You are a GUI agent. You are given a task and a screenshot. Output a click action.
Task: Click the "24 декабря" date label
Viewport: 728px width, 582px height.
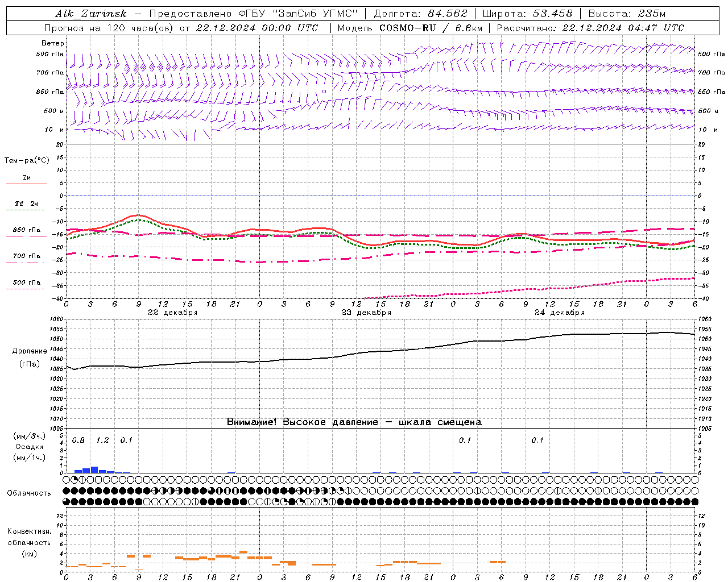560,313
